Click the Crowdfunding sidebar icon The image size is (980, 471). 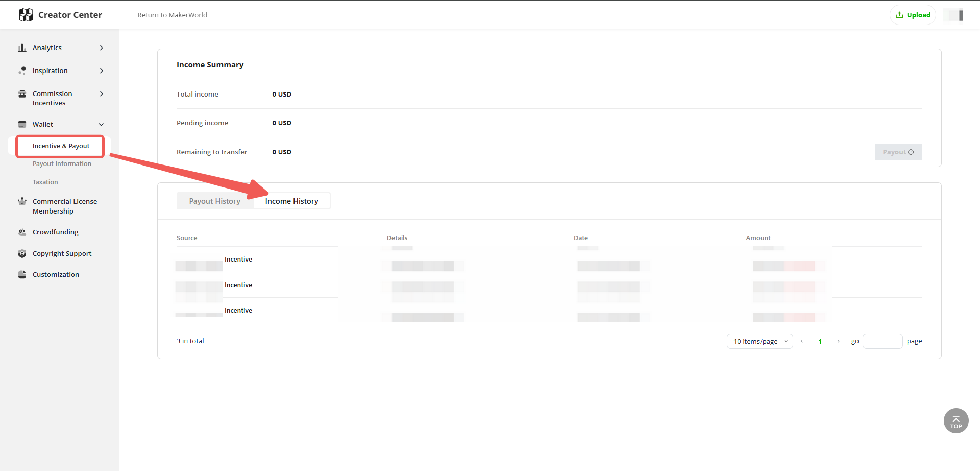click(22, 232)
